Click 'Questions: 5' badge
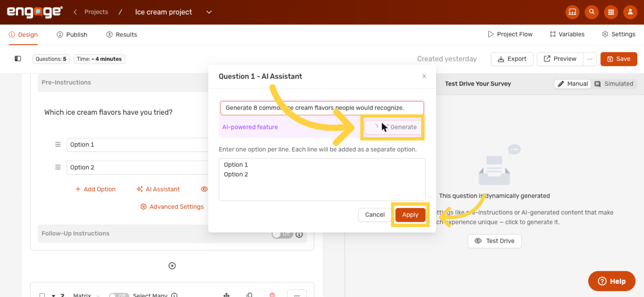 (51, 59)
